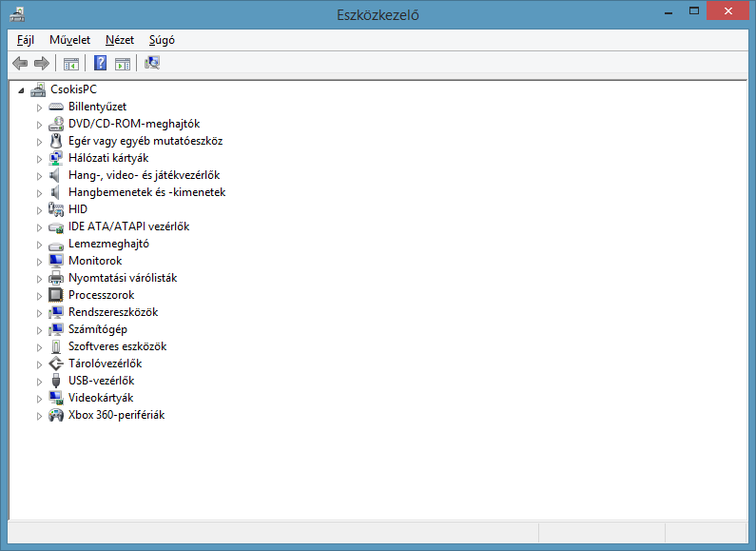
Task: Expand the Billentyűzet category
Action: pos(39,108)
